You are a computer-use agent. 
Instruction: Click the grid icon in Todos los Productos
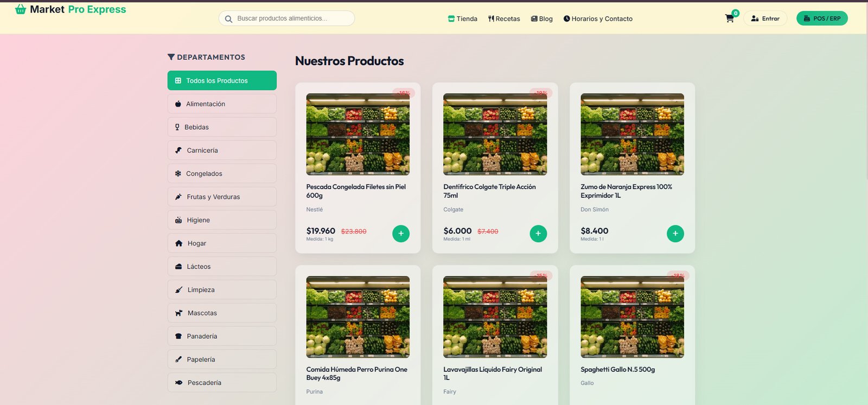coord(178,80)
